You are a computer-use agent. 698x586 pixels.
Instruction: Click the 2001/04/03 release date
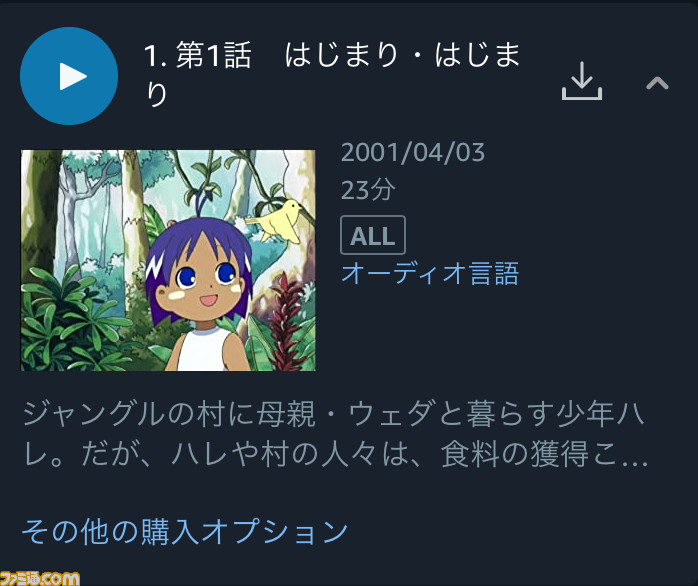(413, 153)
